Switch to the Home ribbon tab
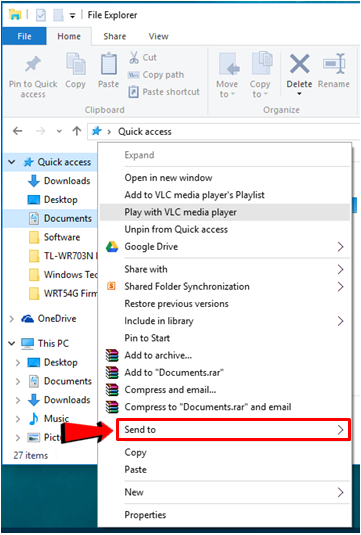Screen dimensions: 361x535 (x=69, y=36)
